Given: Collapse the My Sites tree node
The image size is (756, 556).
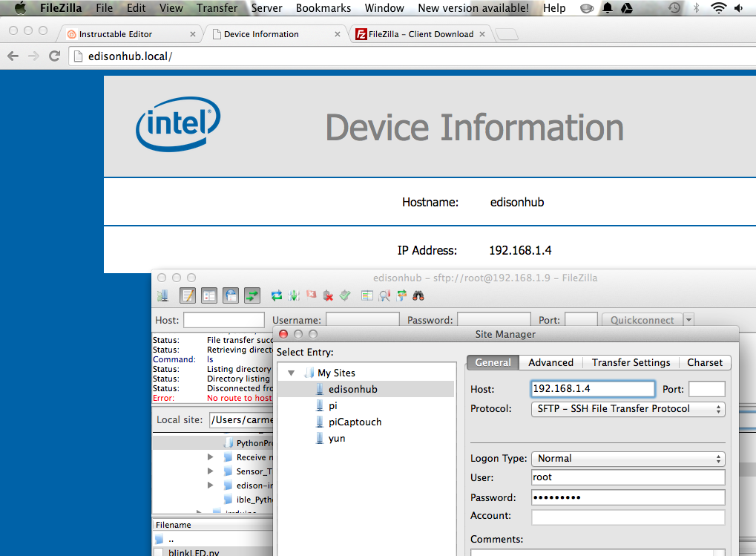Looking at the screenshot, I should click(x=292, y=373).
